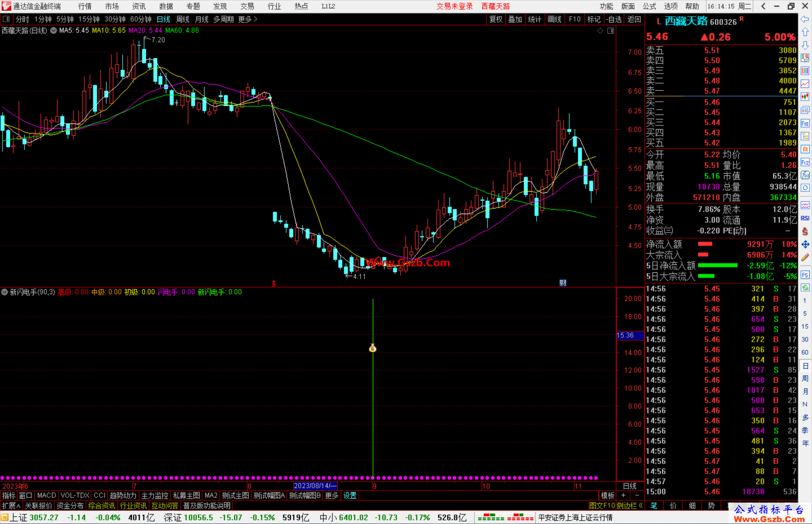Click the diamond icon above price axis
Viewport: 812px width, 524px height.
click(600, 31)
